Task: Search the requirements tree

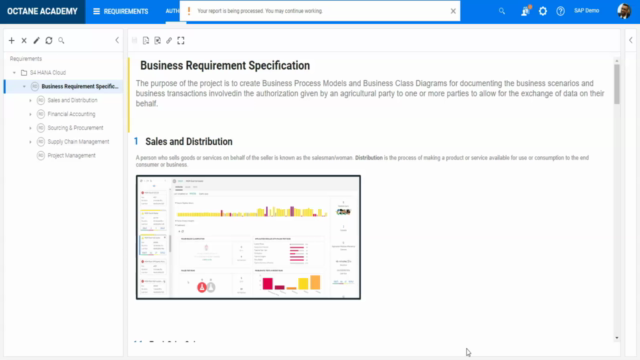Action: click(61, 40)
